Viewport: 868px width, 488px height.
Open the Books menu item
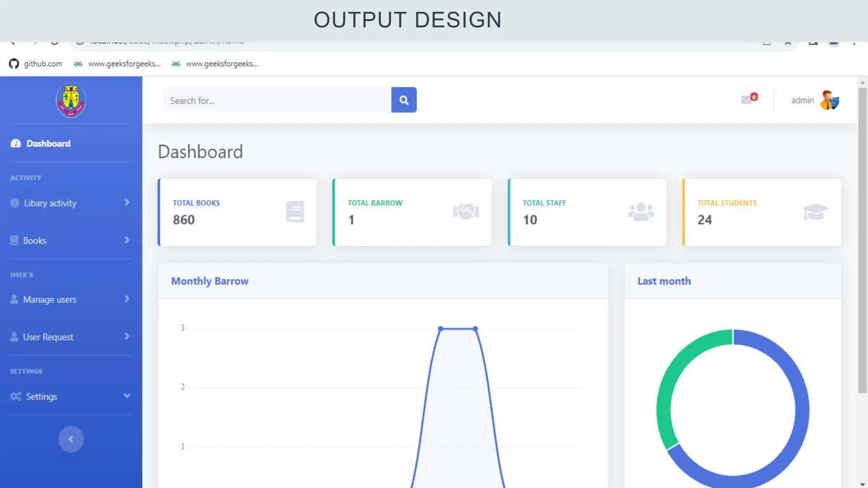pos(71,240)
